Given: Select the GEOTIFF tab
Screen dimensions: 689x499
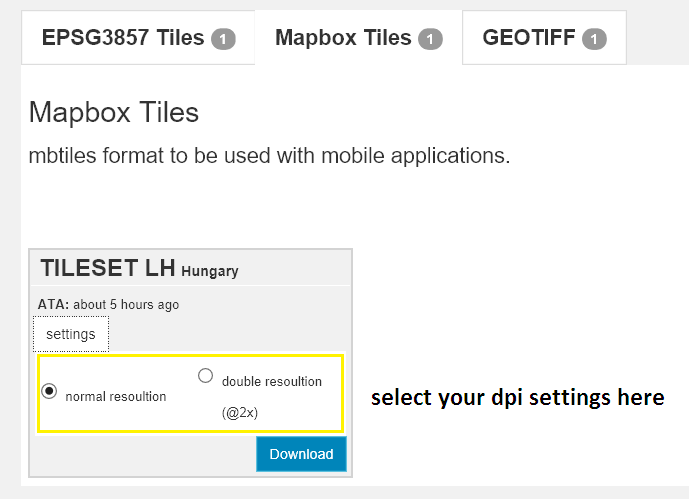Looking at the screenshot, I should point(529,39).
